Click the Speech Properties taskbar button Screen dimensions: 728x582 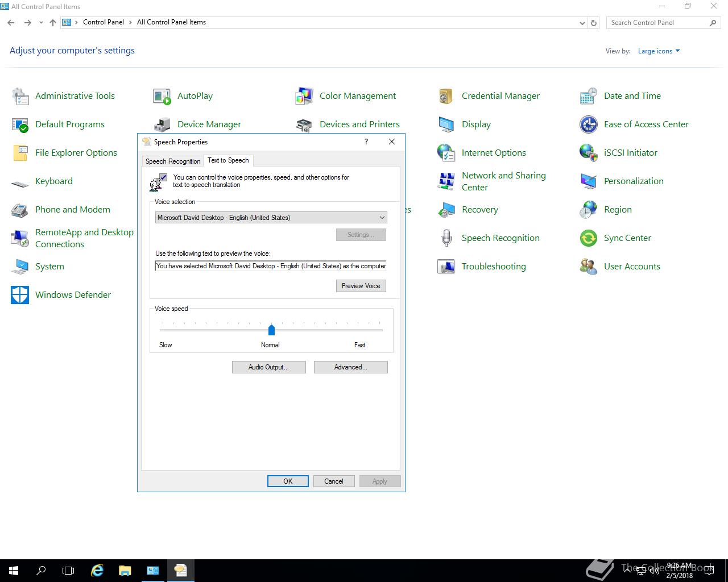pyautogui.click(x=181, y=571)
